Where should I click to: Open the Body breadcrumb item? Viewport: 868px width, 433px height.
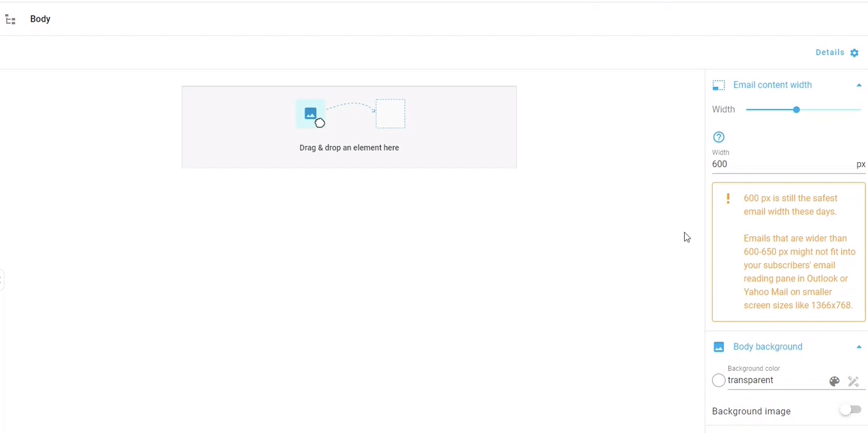pos(40,19)
